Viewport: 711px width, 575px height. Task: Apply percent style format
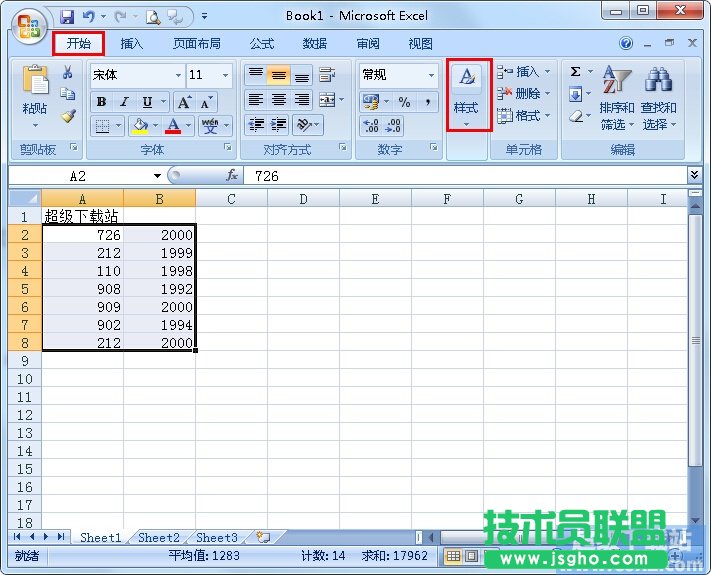pos(404,102)
